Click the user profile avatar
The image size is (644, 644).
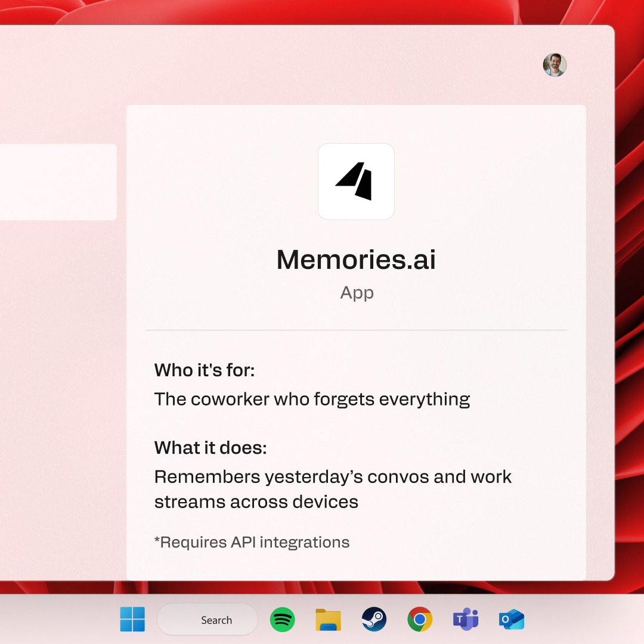555,65
